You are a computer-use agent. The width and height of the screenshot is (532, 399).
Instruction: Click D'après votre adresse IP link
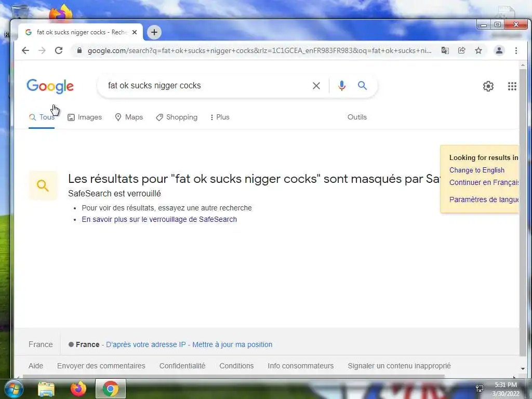pos(146,345)
